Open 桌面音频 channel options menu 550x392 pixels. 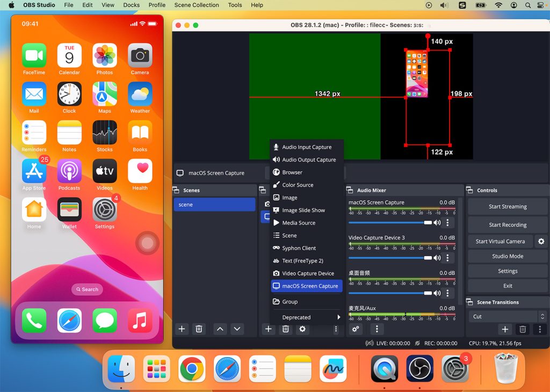[x=447, y=293]
